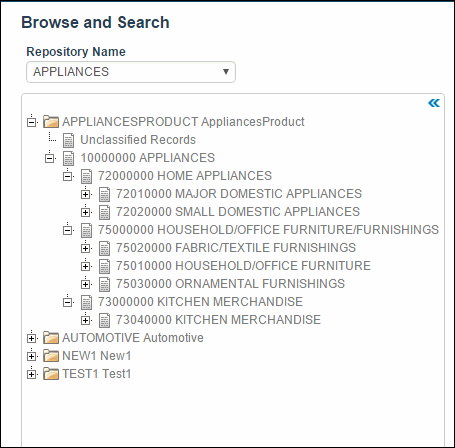Screen dimensions: 455x448
Task: Expand 72020000 SMALL DOMESTIC APPLIANCES
Action: pos(86,212)
